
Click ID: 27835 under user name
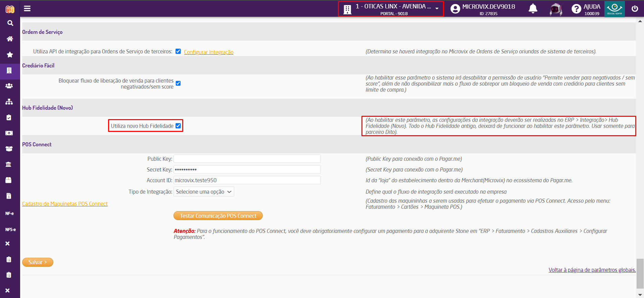click(489, 14)
